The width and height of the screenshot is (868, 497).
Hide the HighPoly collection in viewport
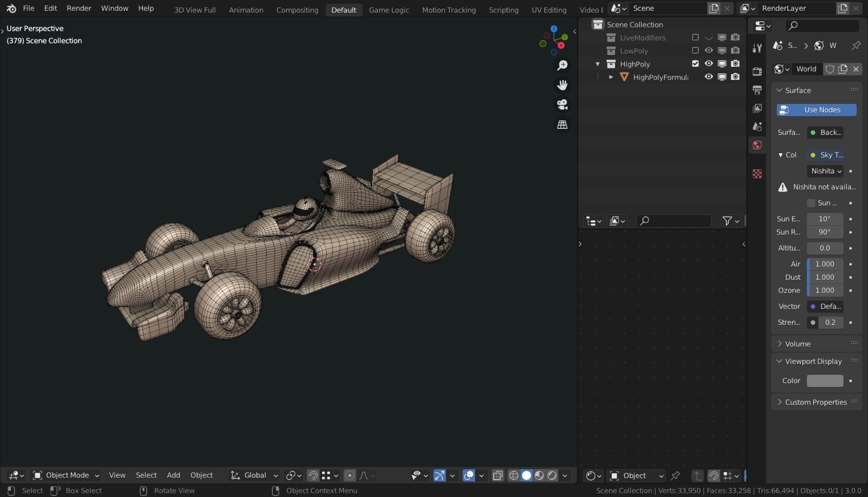pos(709,64)
